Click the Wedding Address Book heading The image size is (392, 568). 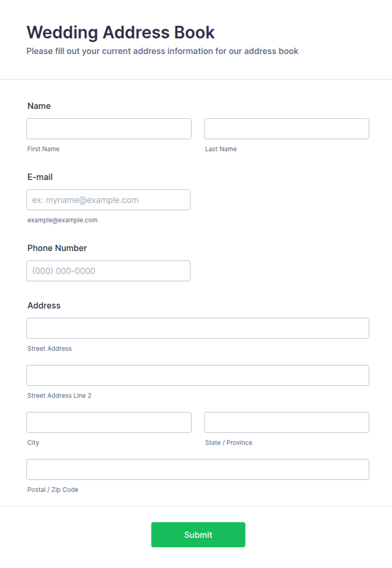pyautogui.click(x=121, y=32)
